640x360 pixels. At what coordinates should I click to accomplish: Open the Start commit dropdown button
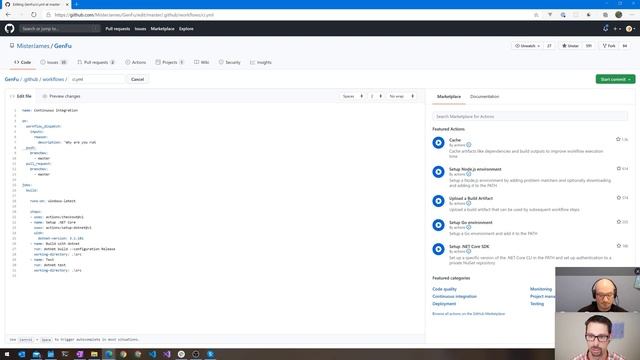tap(615, 79)
